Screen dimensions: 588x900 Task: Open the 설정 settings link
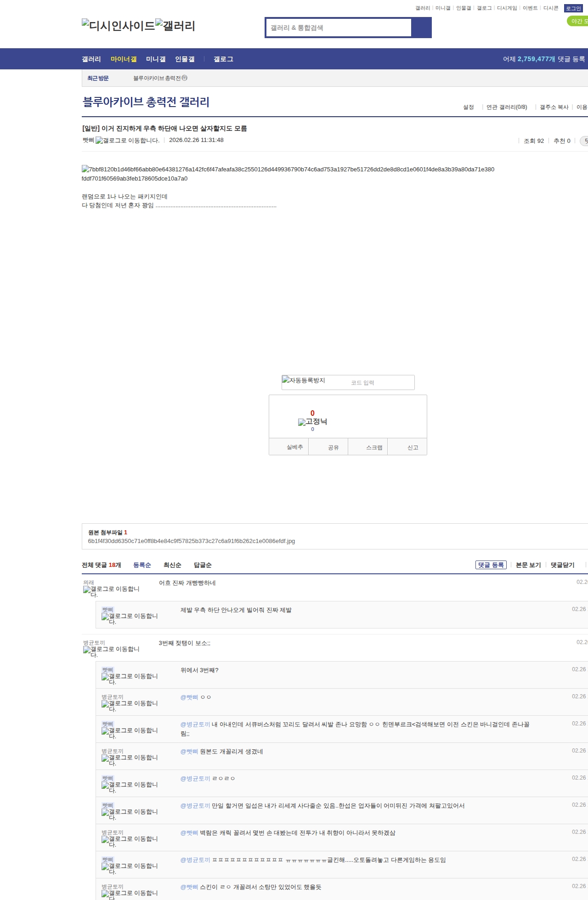[468, 107]
